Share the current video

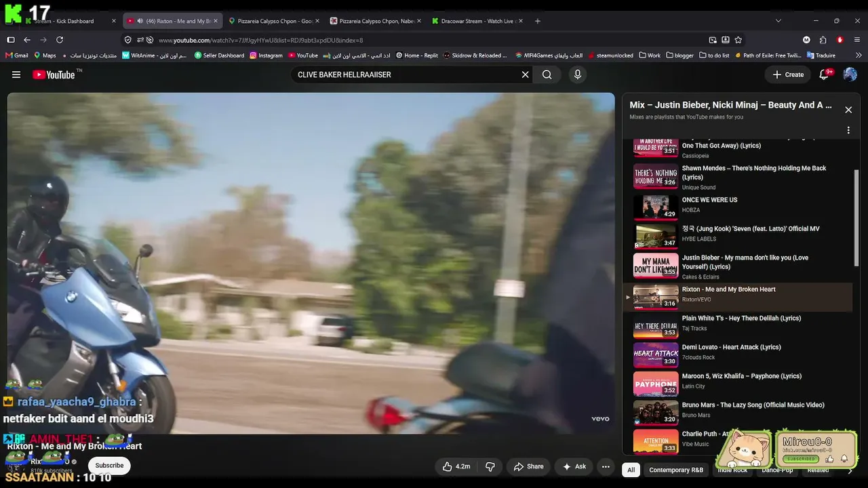[x=528, y=466]
